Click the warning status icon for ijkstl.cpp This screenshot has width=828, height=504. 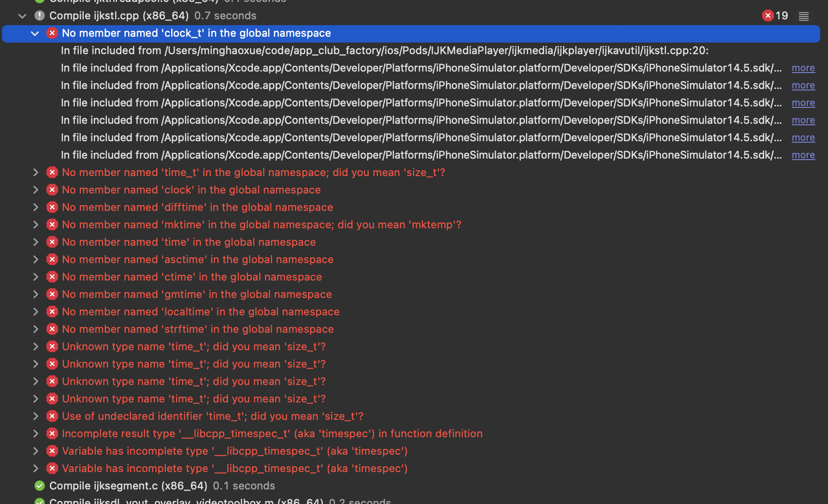click(x=40, y=16)
